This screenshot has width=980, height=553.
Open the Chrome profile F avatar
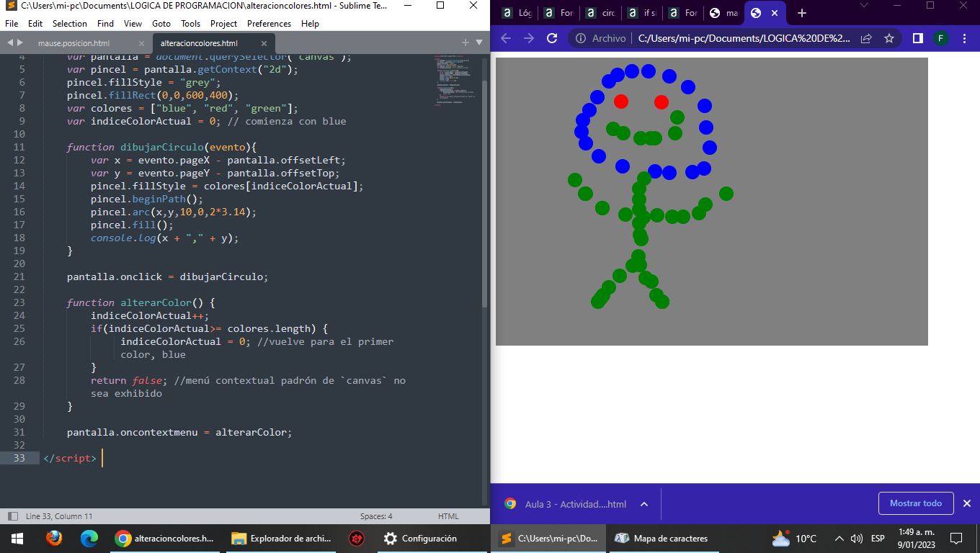(x=940, y=38)
